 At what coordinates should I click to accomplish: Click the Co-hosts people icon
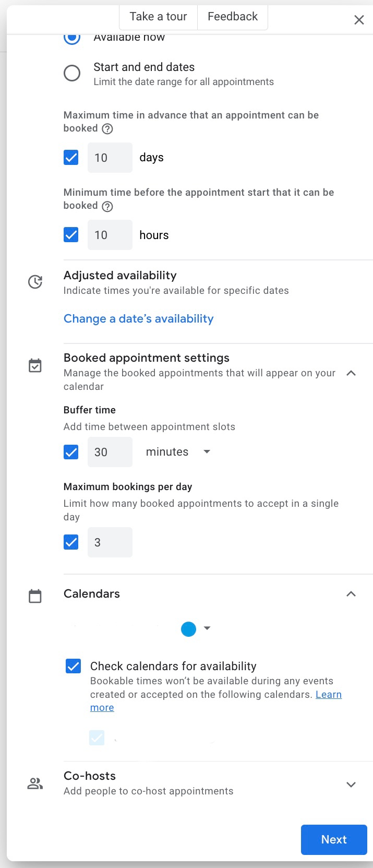(35, 783)
